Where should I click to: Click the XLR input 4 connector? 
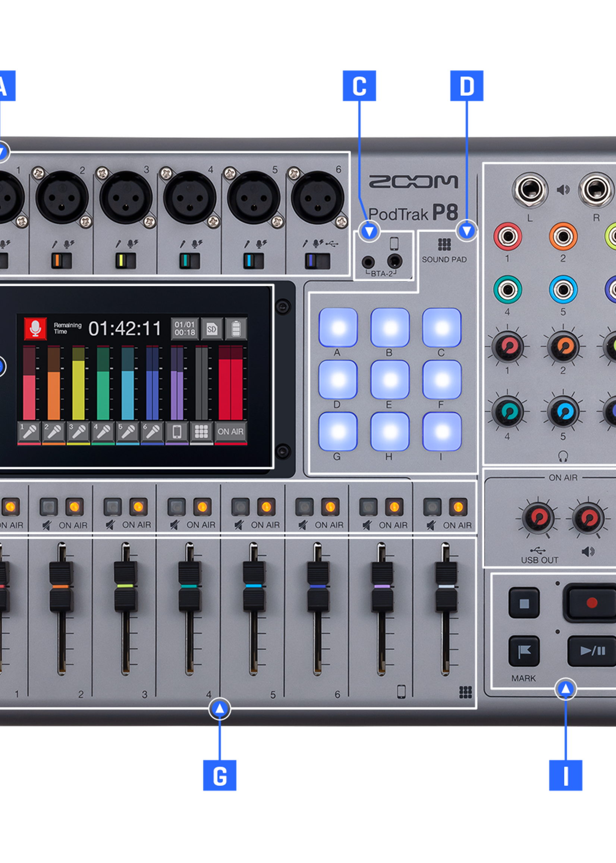(190, 197)
